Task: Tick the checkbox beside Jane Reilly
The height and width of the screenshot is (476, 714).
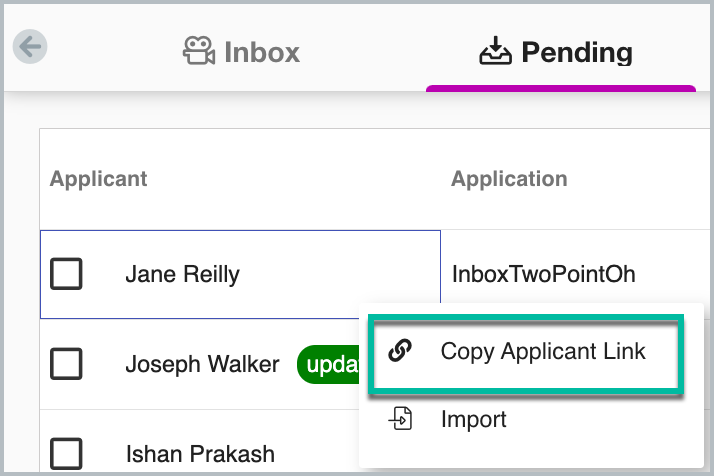Action: click(x=66, y=274)
